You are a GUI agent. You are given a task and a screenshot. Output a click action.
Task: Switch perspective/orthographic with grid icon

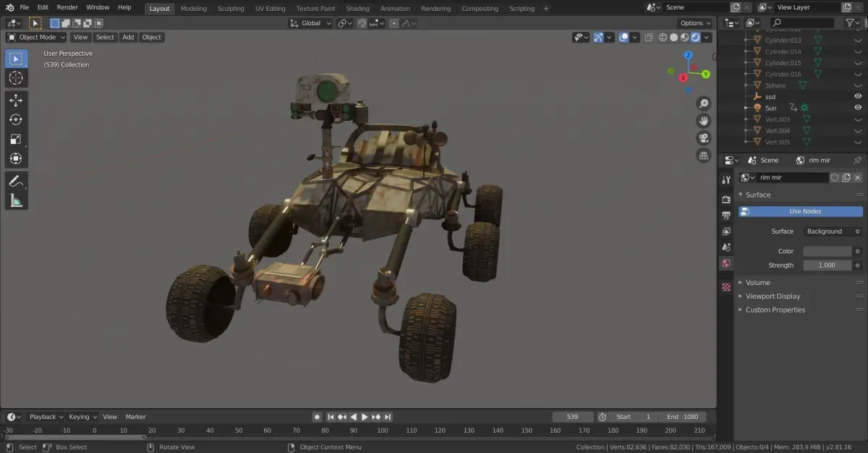[x=703, y=156]
